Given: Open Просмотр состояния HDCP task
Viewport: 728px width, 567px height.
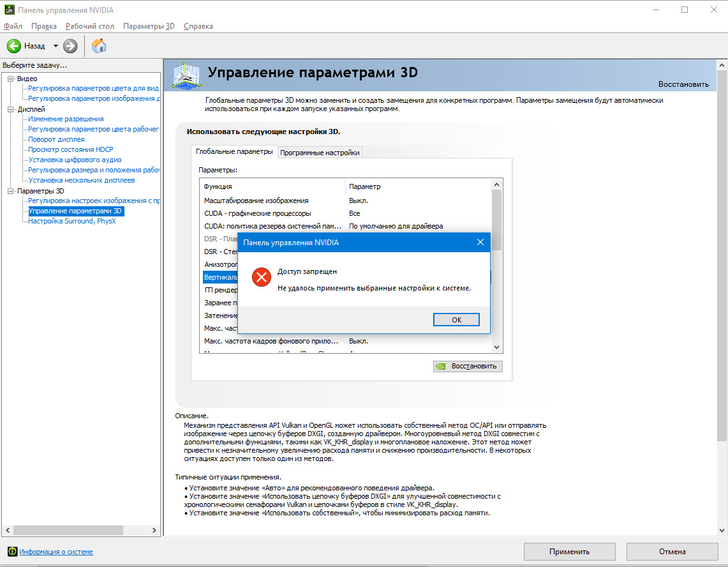Looking at the screenshot, I should [x=71, y=149].
